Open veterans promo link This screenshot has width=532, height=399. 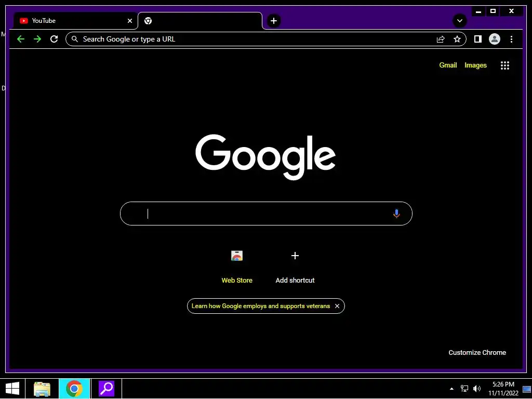pos(261,306)
